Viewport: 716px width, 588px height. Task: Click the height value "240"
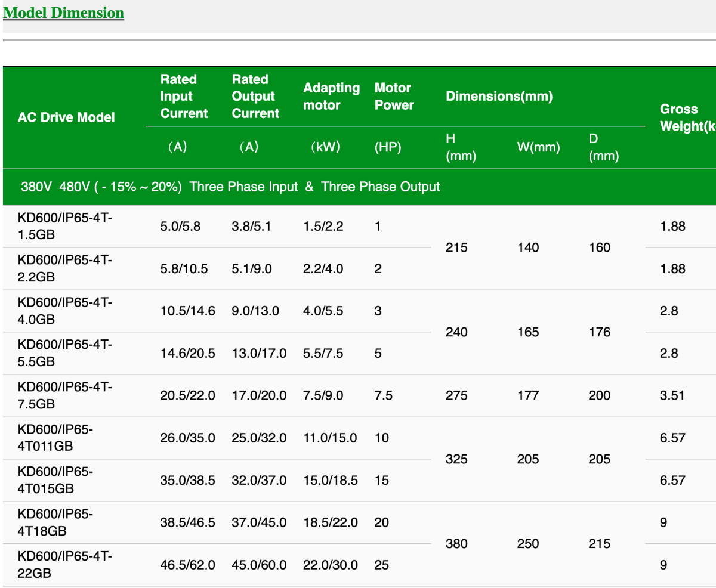point(456,332)
